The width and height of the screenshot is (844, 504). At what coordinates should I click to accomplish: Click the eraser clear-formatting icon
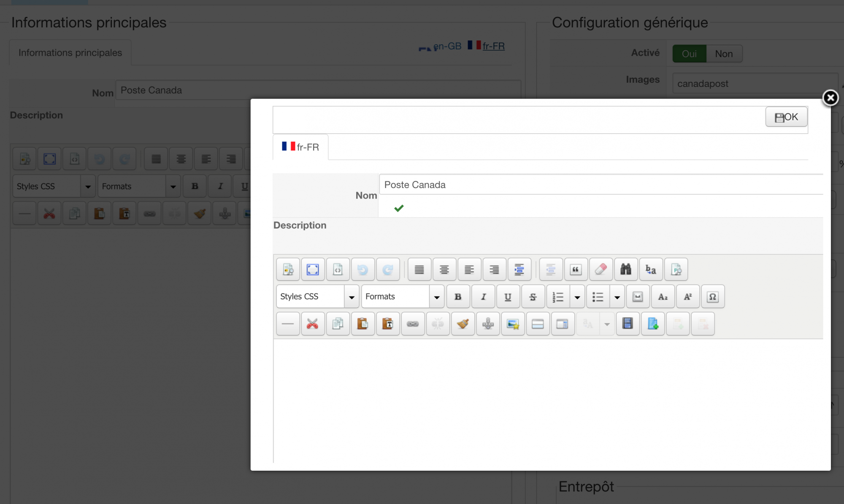[x=601, y=270]
